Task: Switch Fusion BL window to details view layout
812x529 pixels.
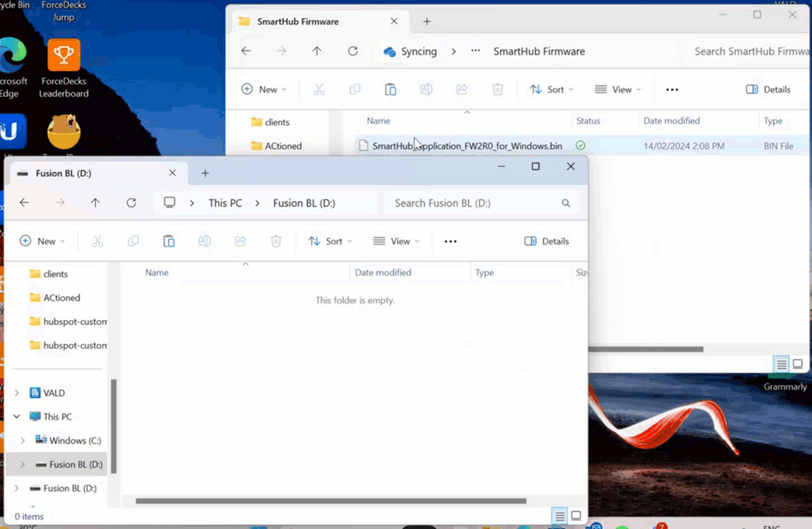Action: tap(560, 516)
